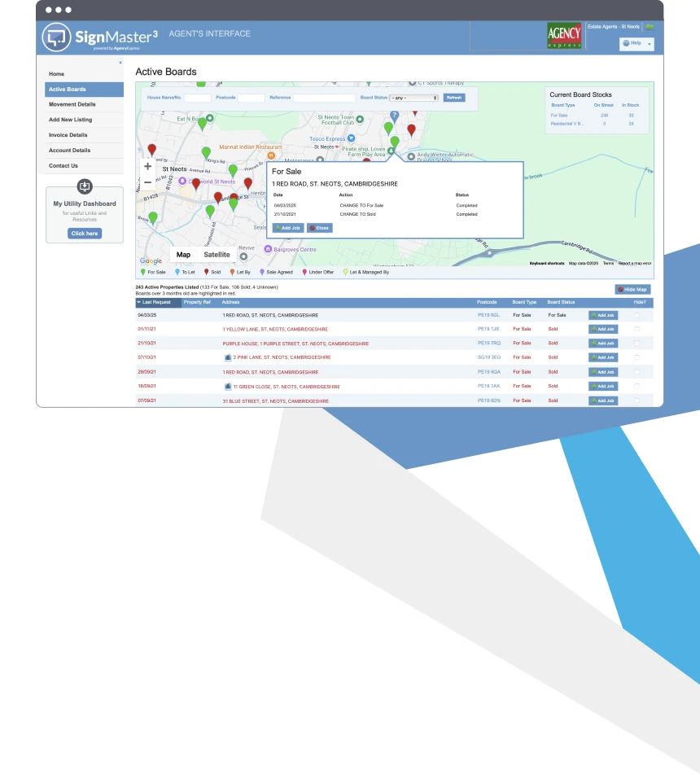Sort by the Board Type column header
This screenshot has width=700, height=775.
tap(524, 302)
